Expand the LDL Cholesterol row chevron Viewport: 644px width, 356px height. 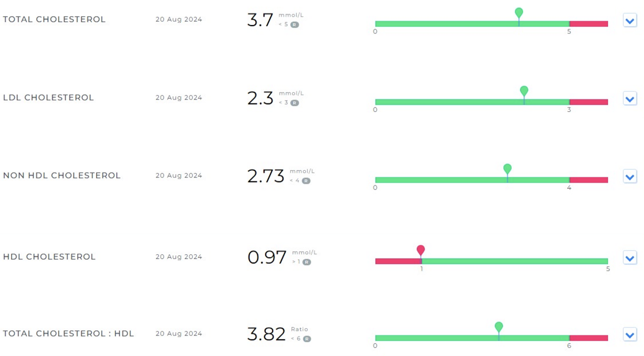[630, 99]
